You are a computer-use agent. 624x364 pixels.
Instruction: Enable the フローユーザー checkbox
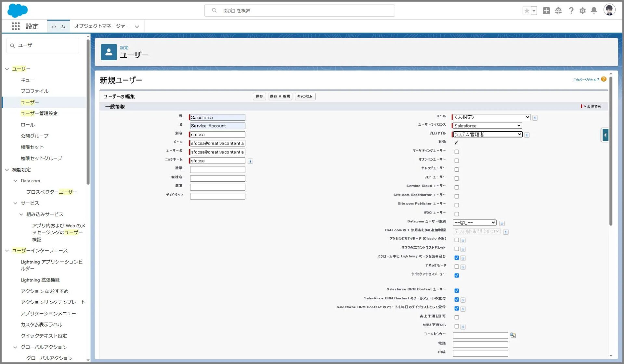(x=457, y=178)
